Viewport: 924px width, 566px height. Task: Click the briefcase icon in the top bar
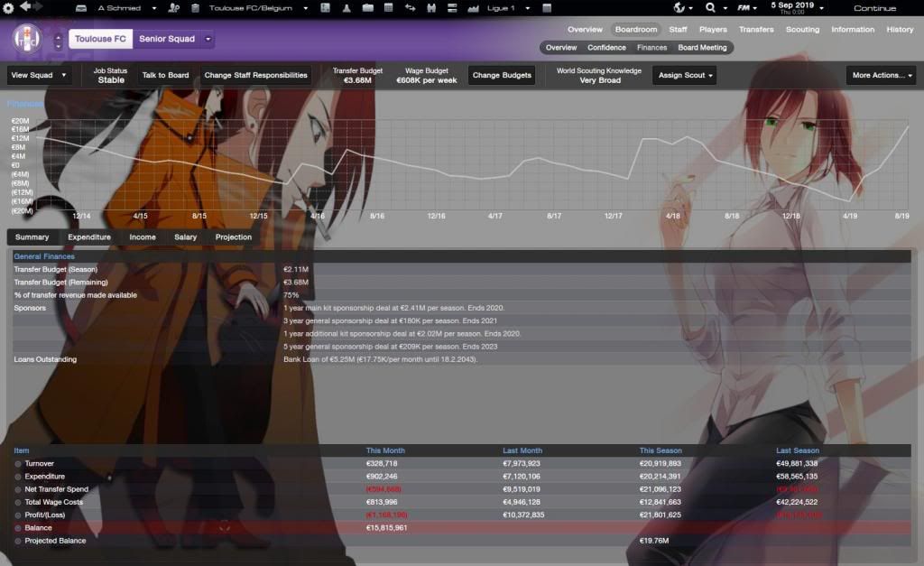pyautogui.click(x=368, y=8)
